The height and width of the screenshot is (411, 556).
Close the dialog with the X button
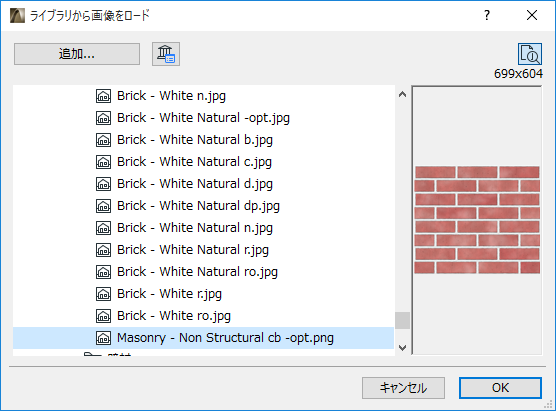coord(532,15)
